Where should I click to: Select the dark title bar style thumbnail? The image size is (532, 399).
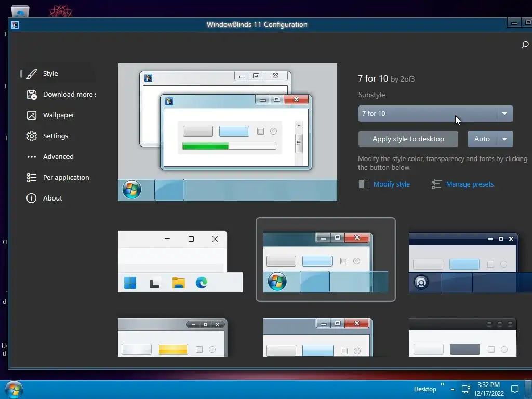pos(462,338)
